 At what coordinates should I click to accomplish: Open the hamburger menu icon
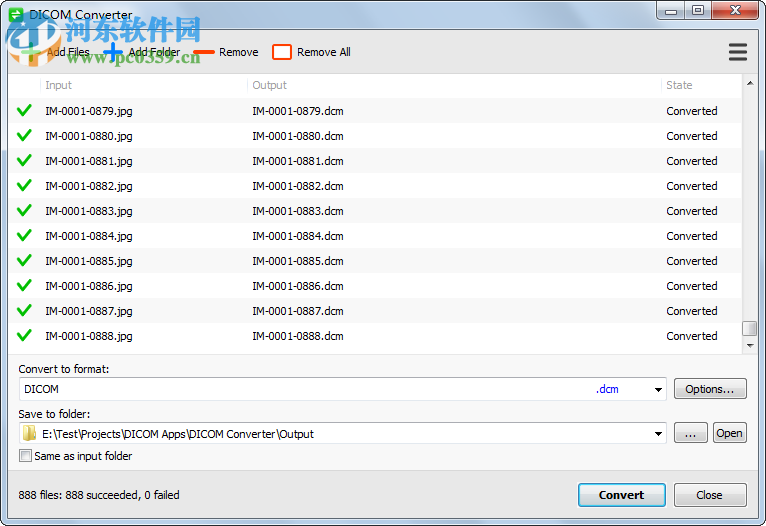738,52
